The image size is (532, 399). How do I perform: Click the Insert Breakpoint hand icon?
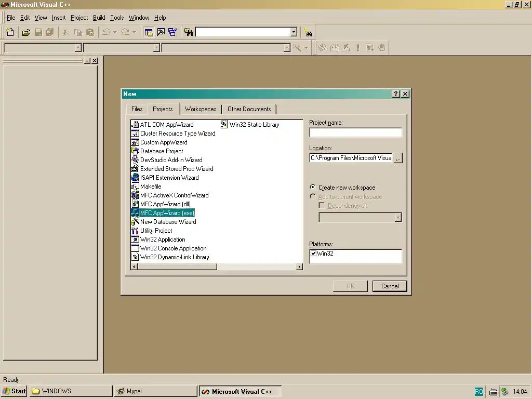pyautogui.click(x=382, y=48)
